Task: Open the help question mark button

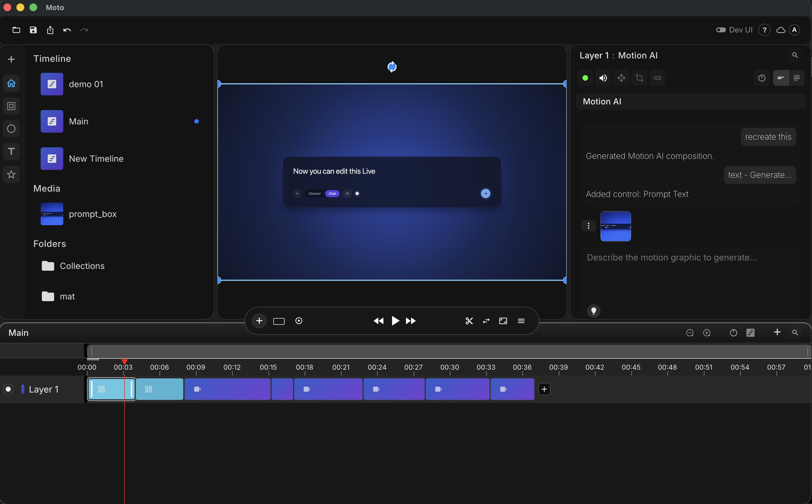Action: click(x=764, y=30)
